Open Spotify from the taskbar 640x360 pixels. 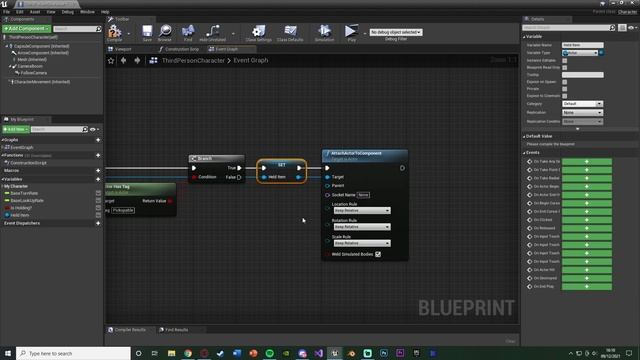coord(269,353)
